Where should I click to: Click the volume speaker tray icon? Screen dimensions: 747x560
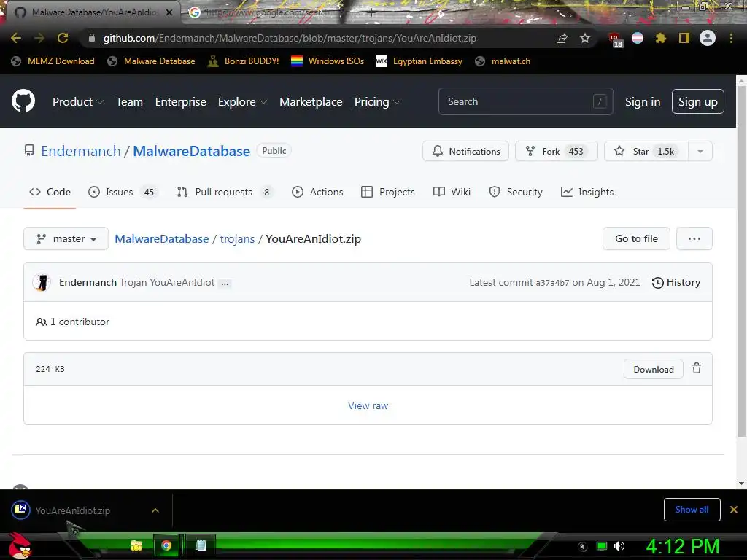point(619,546)
